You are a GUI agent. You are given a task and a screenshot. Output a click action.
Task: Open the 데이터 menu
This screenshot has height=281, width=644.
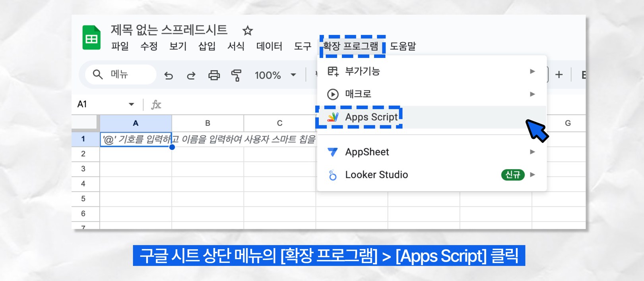coord(269,46)
